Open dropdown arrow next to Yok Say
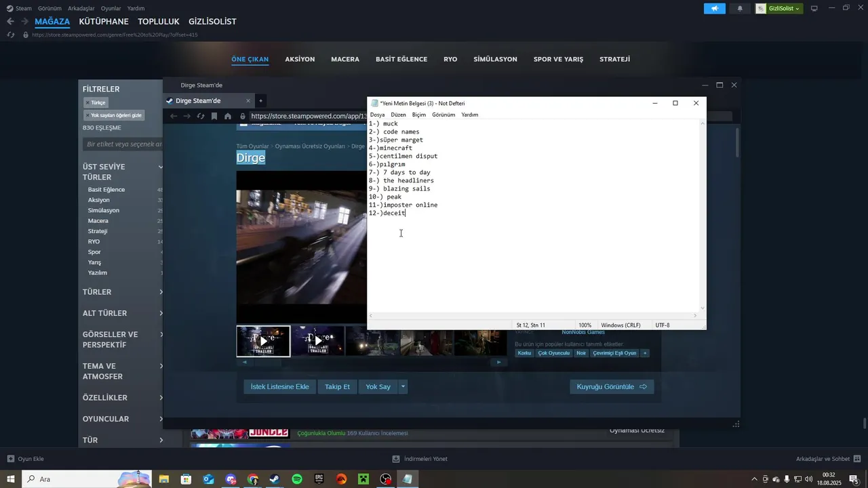This screenshot has width=868, height=488. [403, 387]
